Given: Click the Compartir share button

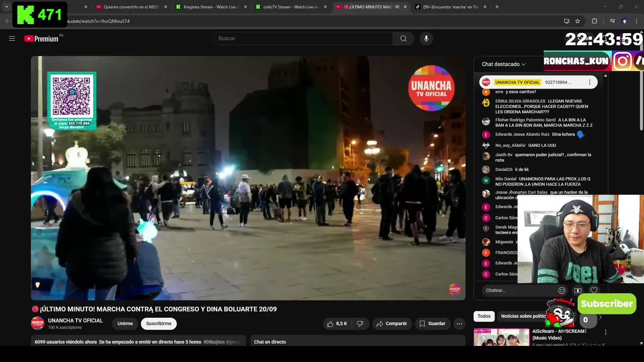Looking at the screenshot, I should point(392,324).
